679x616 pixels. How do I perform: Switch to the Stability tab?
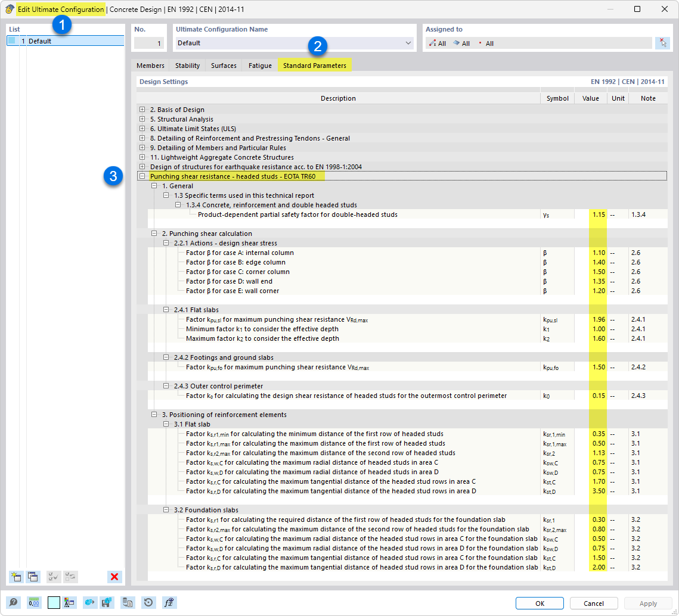click(x=188, y=66)
